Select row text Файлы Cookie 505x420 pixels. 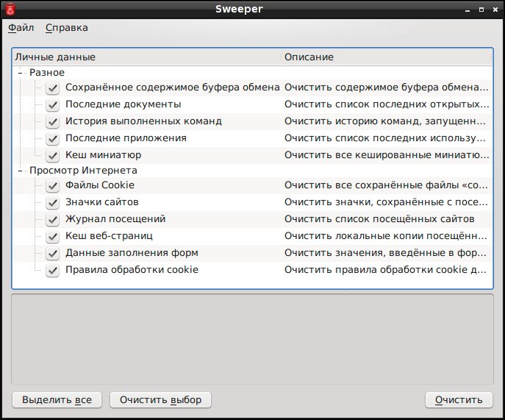coord(100,185)
